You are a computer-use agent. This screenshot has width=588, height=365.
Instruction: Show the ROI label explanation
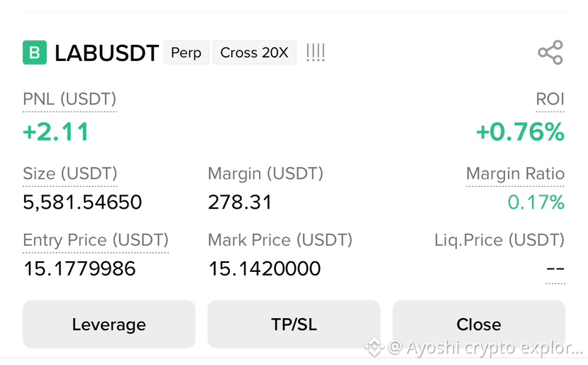tap(550, 99)
